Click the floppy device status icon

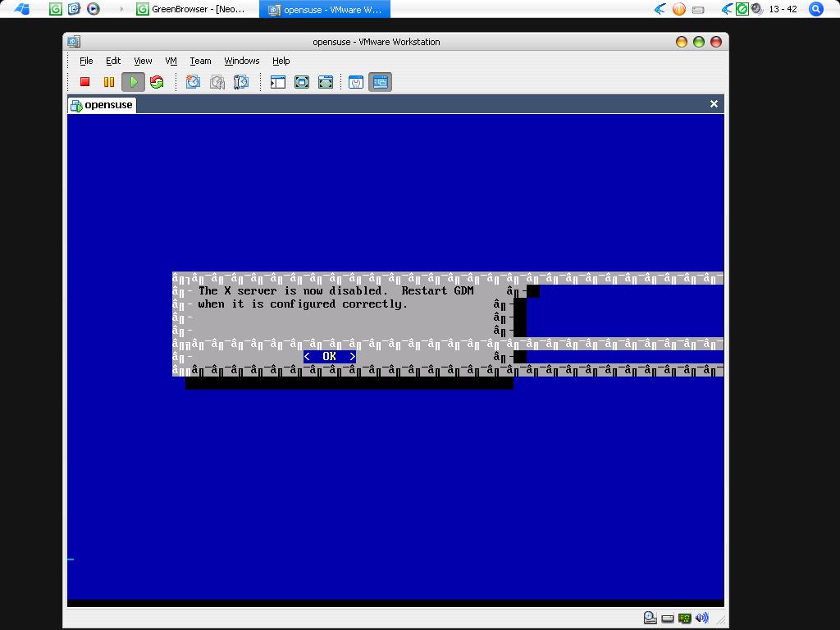tap(667, 618)
